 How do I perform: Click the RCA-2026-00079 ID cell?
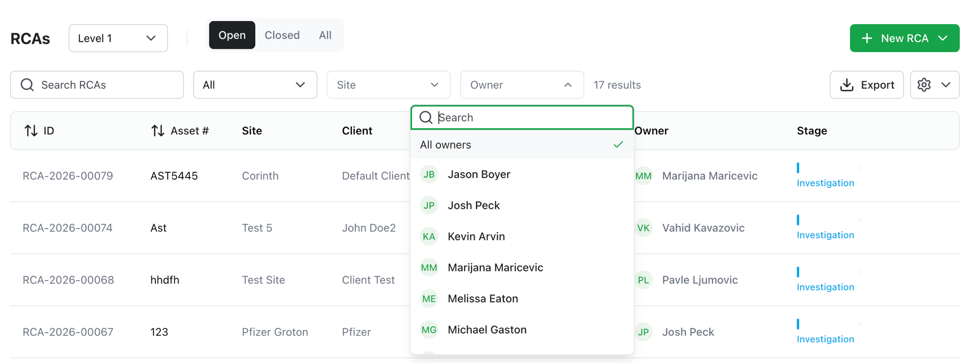point(68,176)
